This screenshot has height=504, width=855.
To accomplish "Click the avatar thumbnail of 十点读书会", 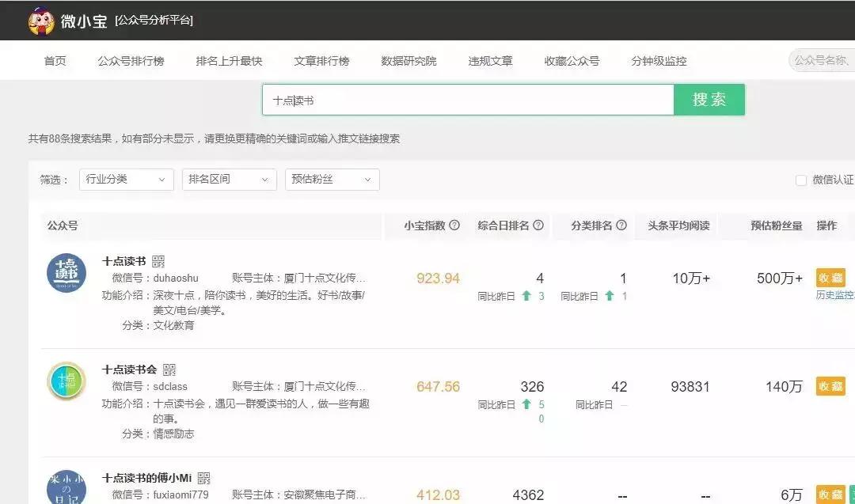I will [x=66, y=381].
